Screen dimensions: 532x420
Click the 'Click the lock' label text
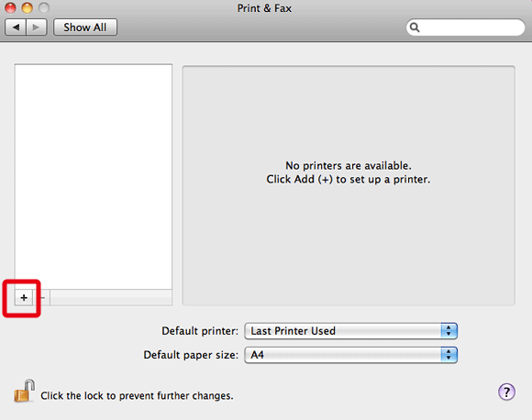(137, 395)
